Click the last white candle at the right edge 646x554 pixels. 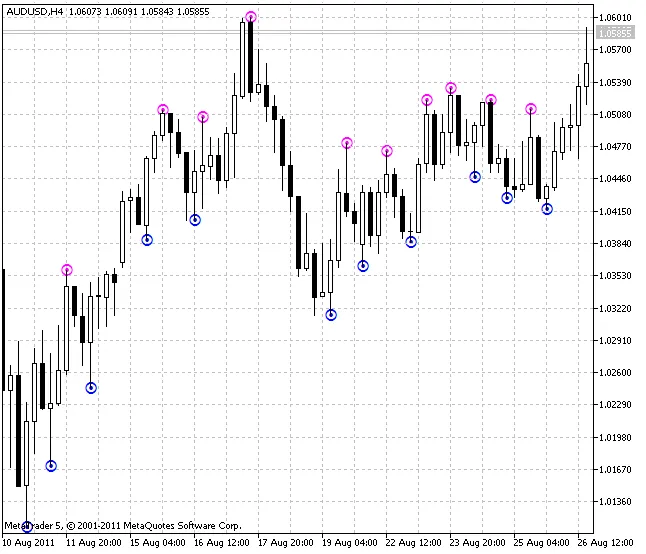[x=586, y=76]
